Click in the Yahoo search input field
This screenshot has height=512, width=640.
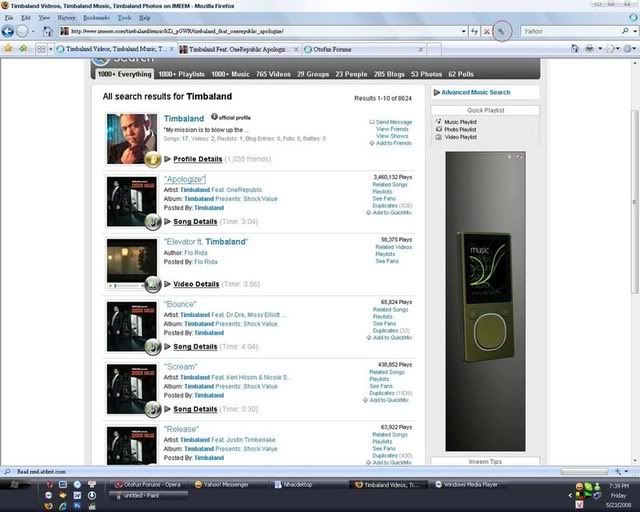[571, 31]
